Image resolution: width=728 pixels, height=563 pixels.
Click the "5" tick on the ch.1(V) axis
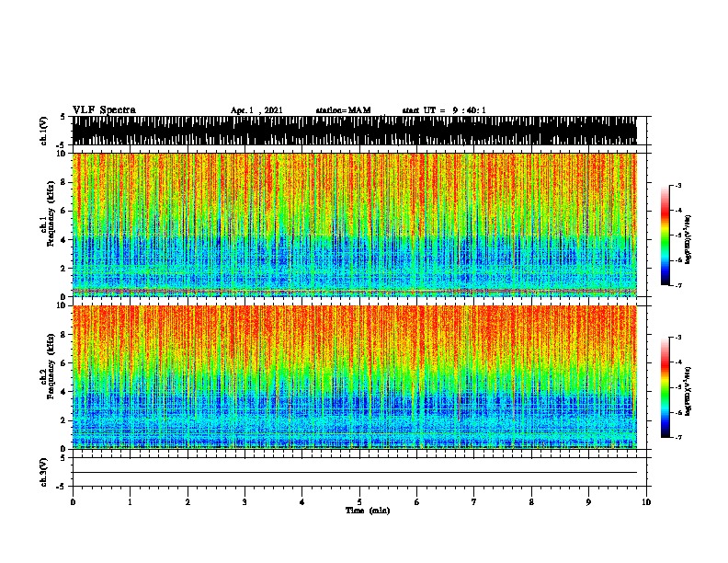pos(63,117)
